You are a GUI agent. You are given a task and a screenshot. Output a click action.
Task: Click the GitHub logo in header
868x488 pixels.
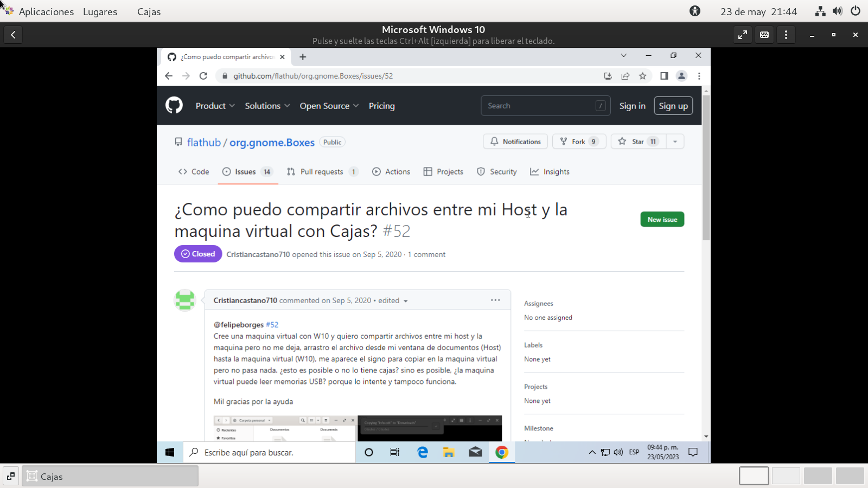pyautogui.click(x=174, y=105)
